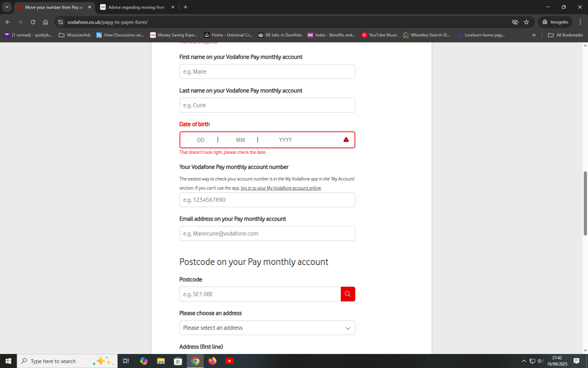The width and height of the screenshot is (588, 368).
Task: Click the Postcode input field
Action: click(x=260, y=294)
